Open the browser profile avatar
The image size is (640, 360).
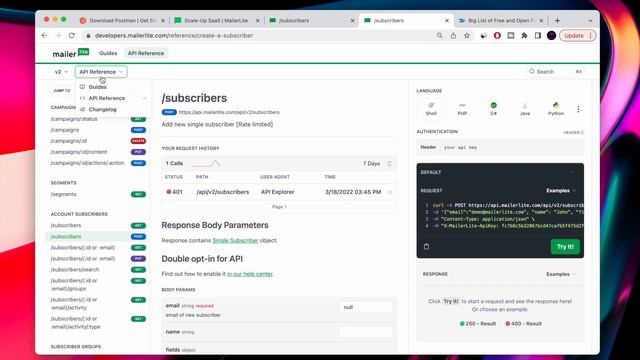point(551,36)
